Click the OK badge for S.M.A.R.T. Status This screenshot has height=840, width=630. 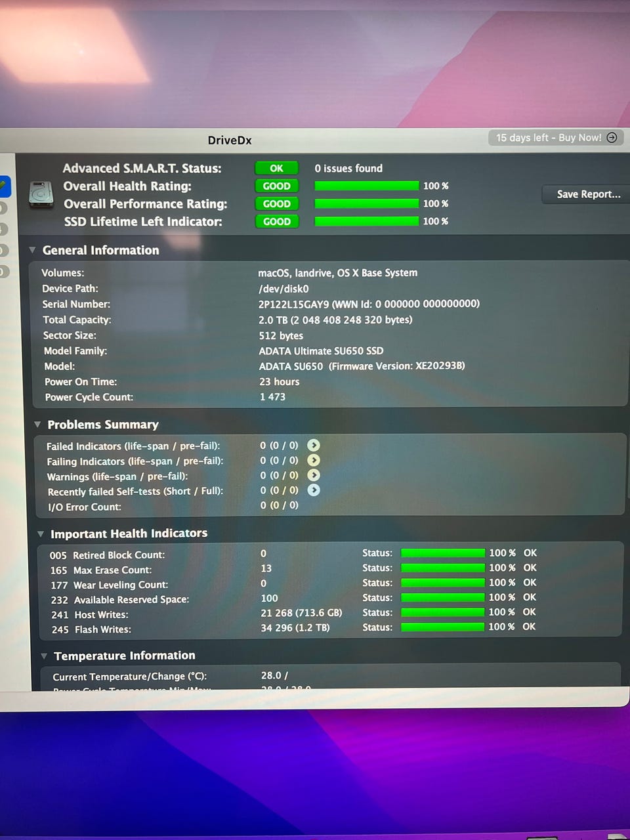[276, 169]
